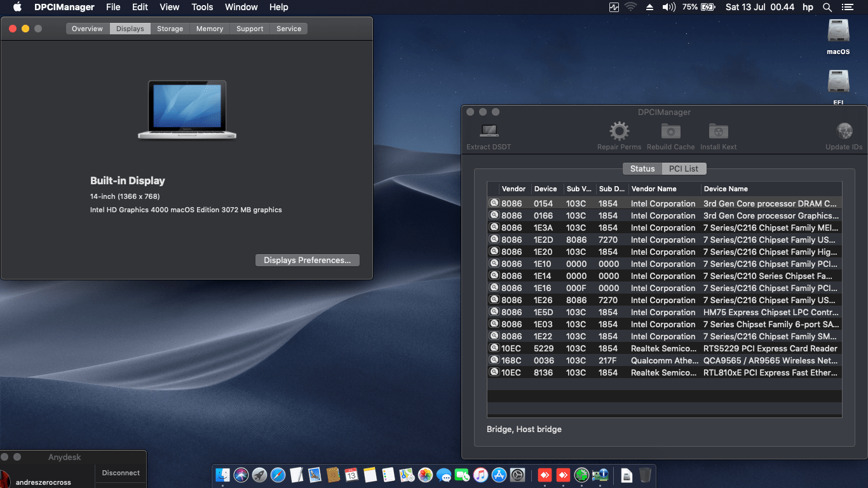
Task: Sort the table by the Vendor column
Action: point(513,189)
